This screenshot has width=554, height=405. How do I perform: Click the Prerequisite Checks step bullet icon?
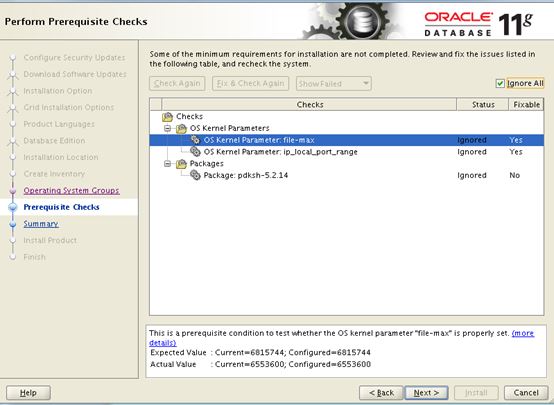pyautogui.click(x=13, y=207)
